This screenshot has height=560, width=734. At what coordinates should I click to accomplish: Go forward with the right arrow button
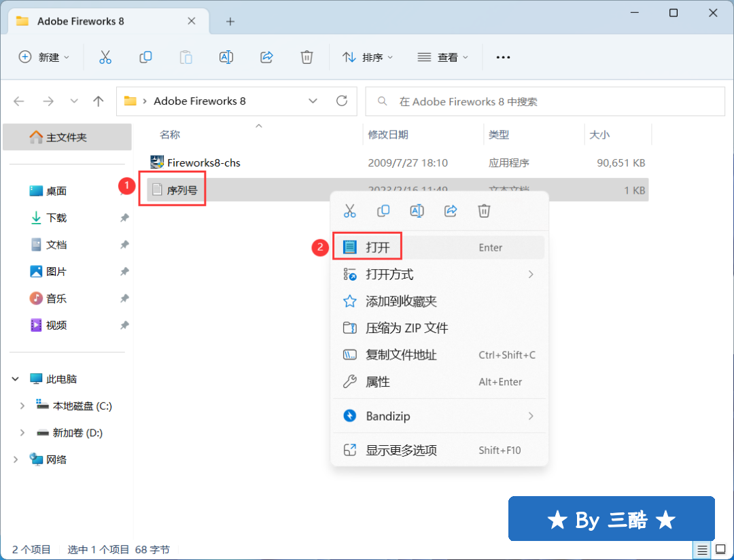coord(48,101)
